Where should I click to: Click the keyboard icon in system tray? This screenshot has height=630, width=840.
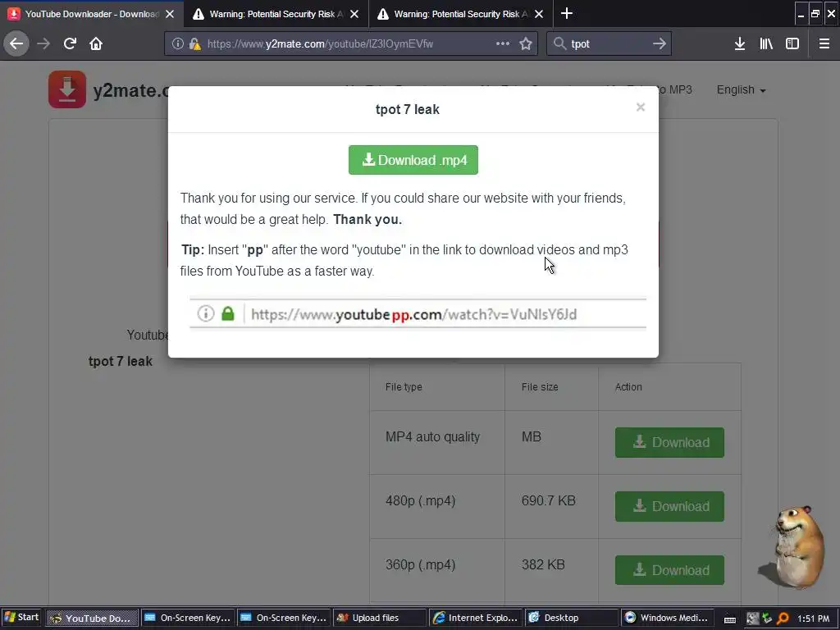coord(730,619)
